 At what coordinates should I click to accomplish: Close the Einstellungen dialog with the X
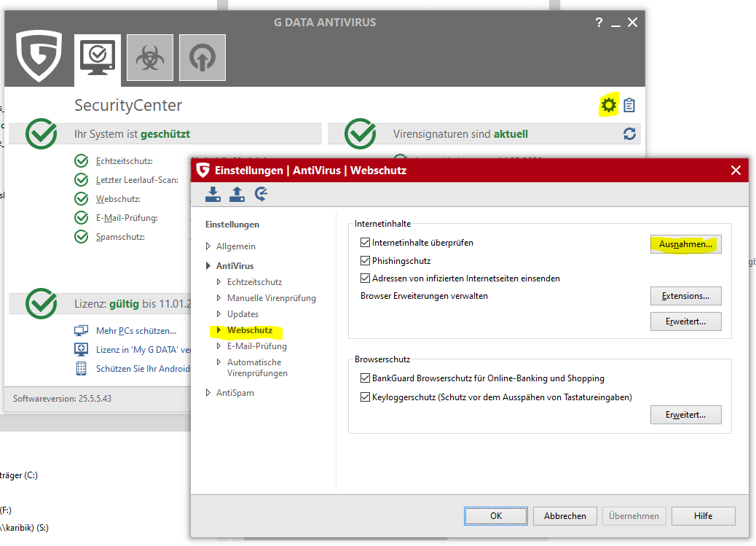(736, 170)
